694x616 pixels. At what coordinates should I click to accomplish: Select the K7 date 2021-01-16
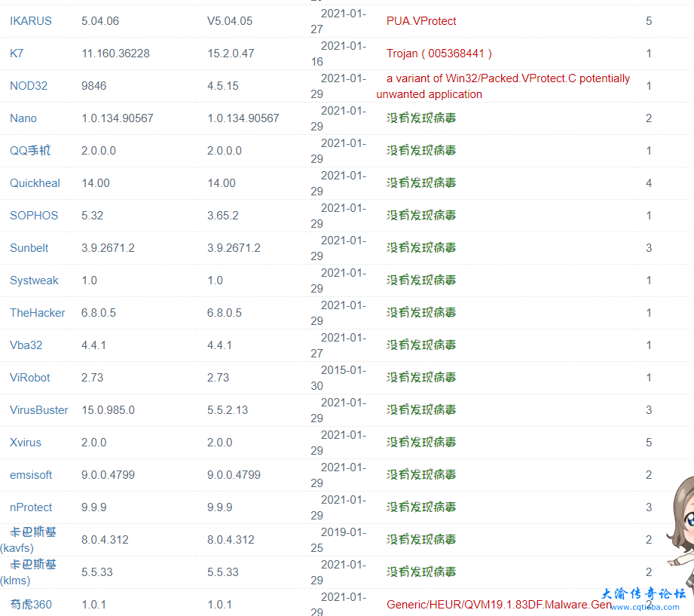coord(338,54)
